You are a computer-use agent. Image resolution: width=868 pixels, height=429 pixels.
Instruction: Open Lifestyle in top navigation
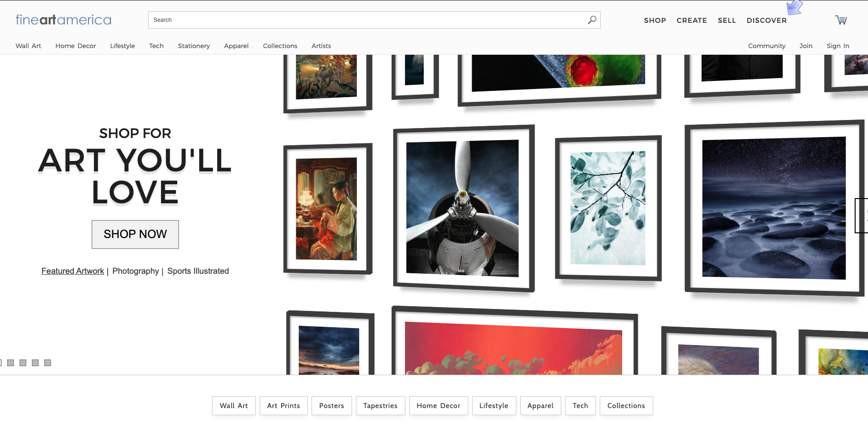[x=122, y=46]
